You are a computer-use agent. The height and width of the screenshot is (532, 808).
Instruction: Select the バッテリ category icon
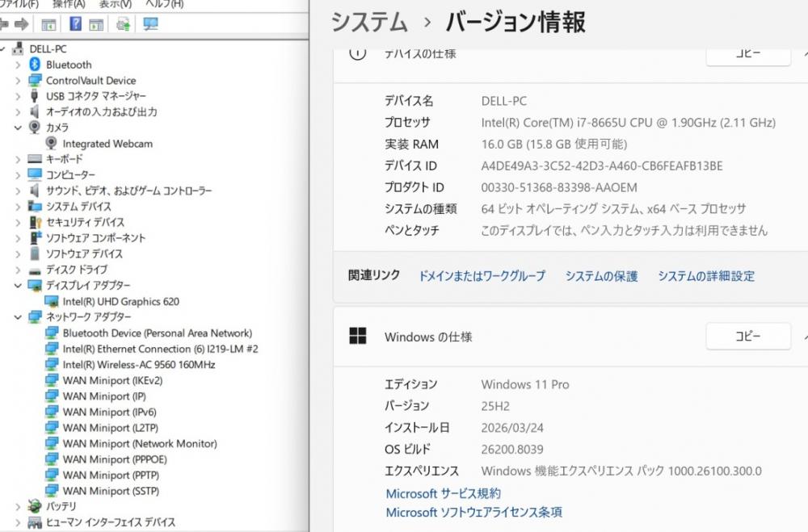click(35, 506)
